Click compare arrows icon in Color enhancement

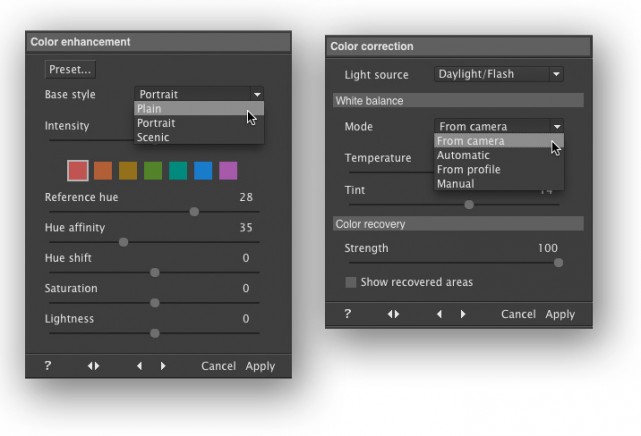tap(94, 366)
